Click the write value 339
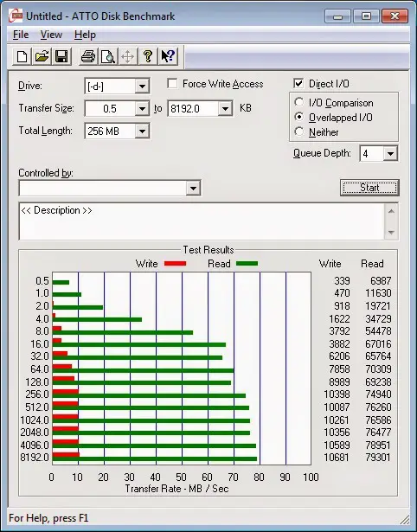The image size is (417, 532). (342, 281)
